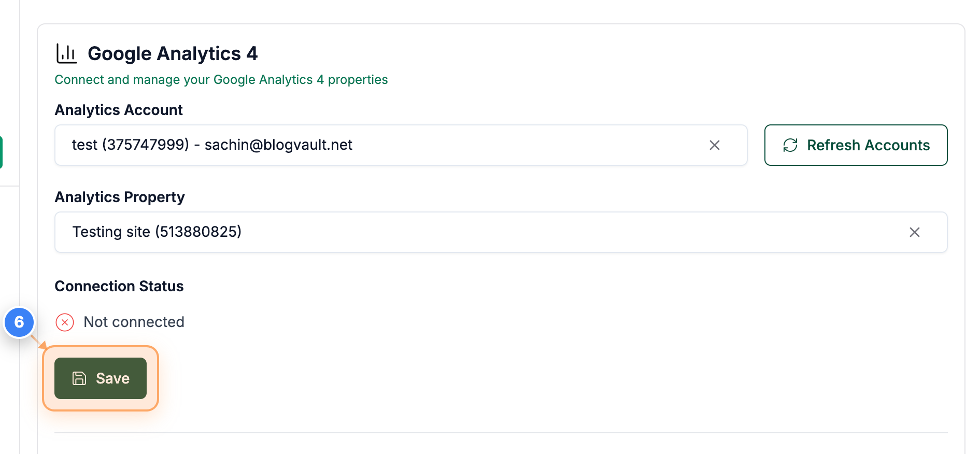Open the Analytics Property selection field
The height and width of the screenshot is (454, 980).
[x=466, y=232]
